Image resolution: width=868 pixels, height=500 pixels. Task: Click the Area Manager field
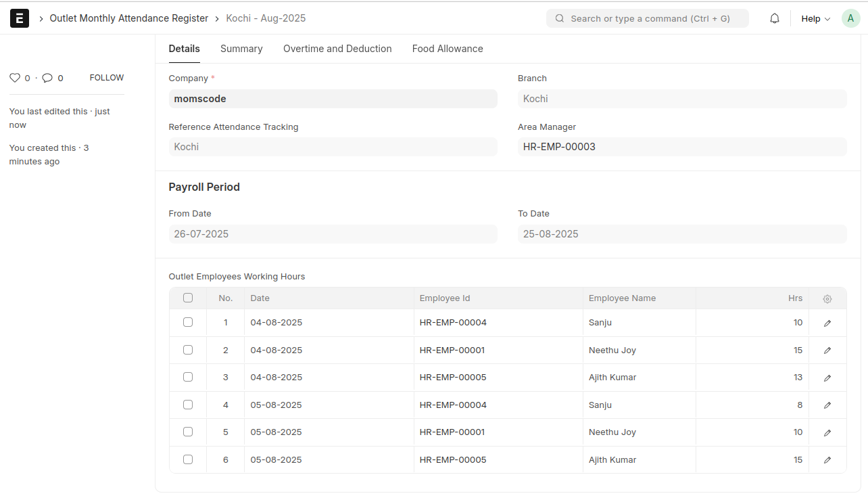(x=681, y=147)
